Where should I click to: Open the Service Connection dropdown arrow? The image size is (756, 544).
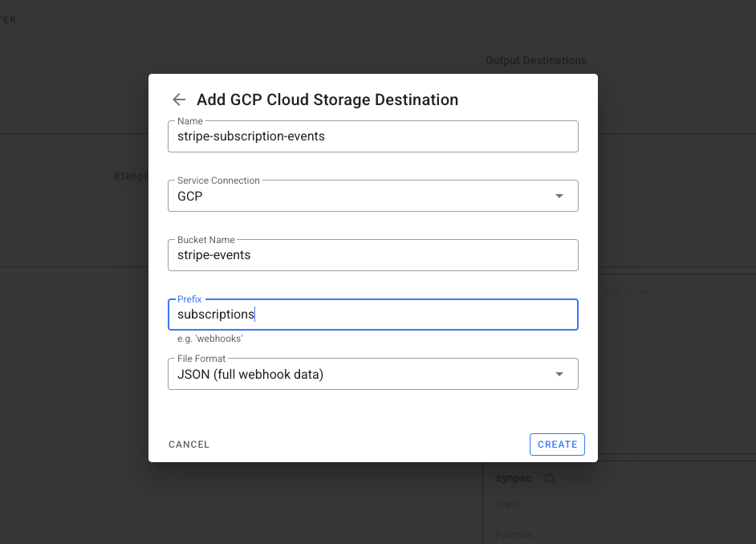tap(559, 195)
